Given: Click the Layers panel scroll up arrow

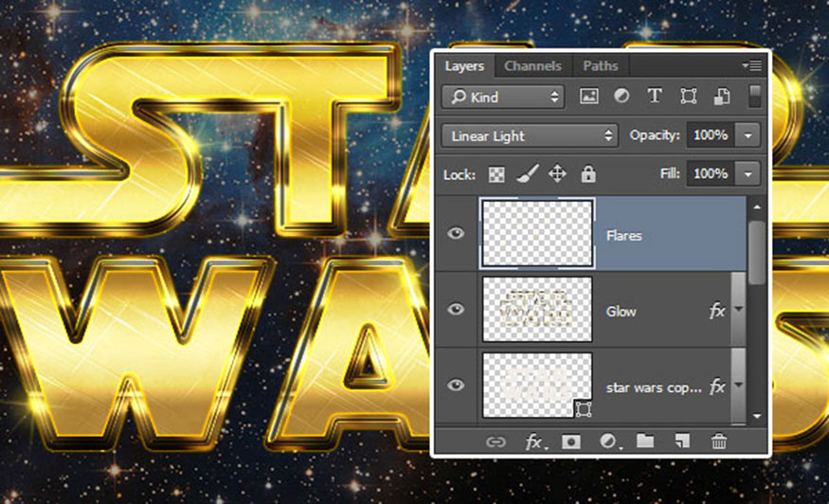Looking at the screenshot, I should 757,207.
